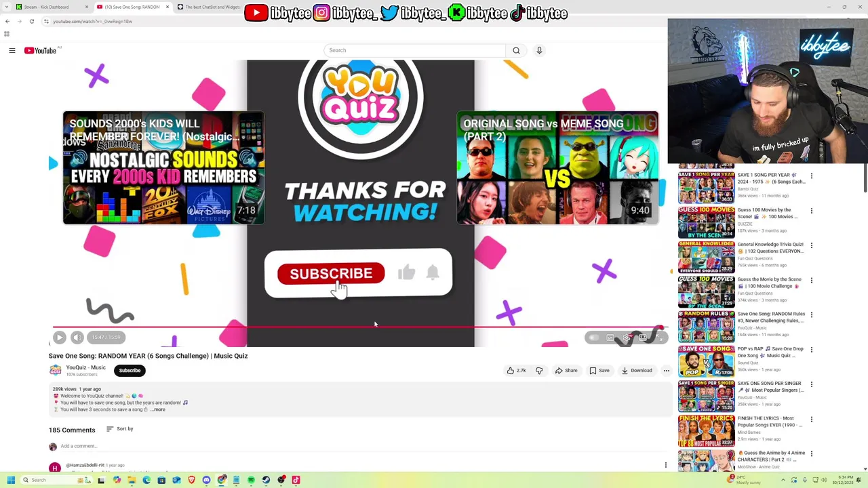Like the video (2.7k thumbs up)
Image resolution: width=868 pixels, height=488 pixels.
(517, 371)
